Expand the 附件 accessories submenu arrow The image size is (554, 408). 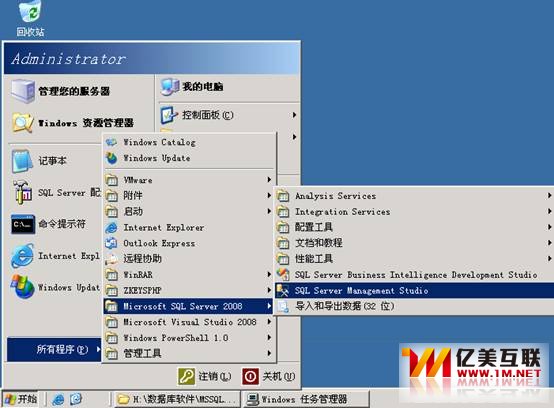point(269,195)
